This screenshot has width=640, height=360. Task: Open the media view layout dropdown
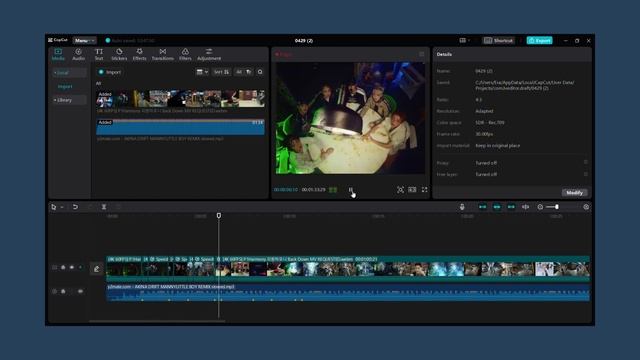pos(202,72)
